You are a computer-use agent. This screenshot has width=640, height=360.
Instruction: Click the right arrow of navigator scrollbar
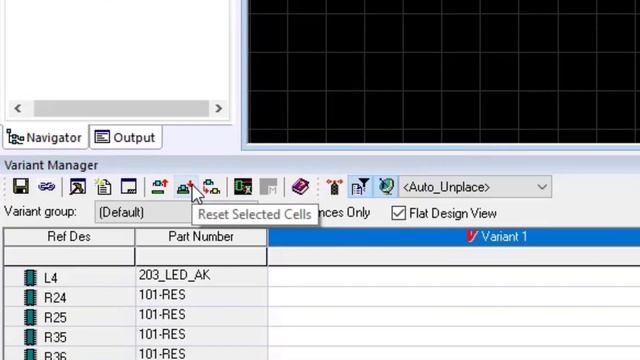click(218, 108)
